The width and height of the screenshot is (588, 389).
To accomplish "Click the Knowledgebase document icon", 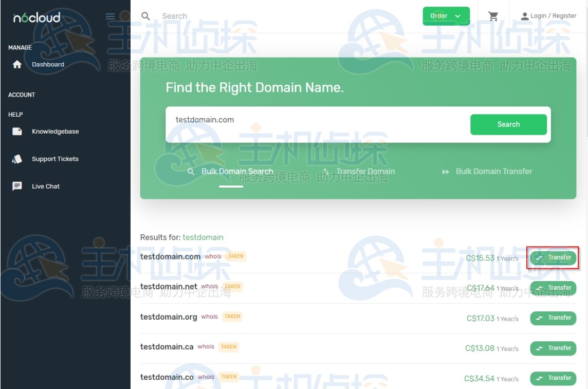I will coord(17,132).
